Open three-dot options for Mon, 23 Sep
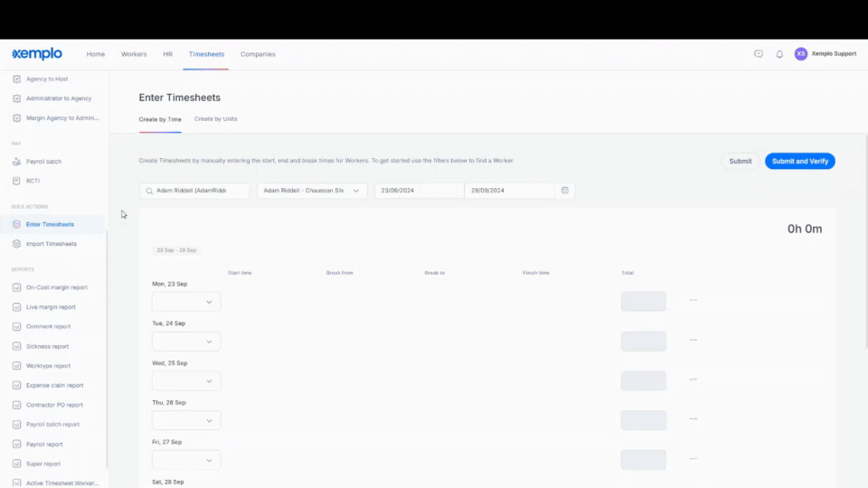The image size is (868, 488). (x=693, y=300)
